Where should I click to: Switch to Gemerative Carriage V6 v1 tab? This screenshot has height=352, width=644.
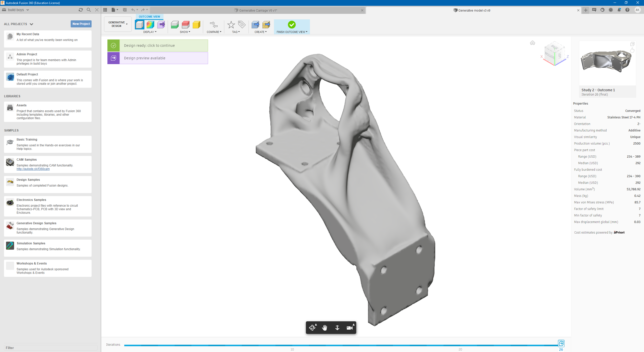(258, 10)
